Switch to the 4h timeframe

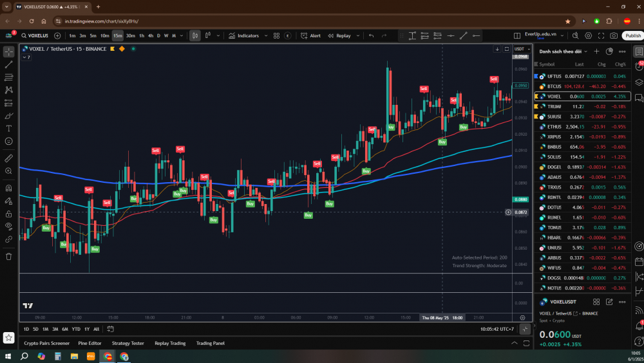(x=151, y=36)
